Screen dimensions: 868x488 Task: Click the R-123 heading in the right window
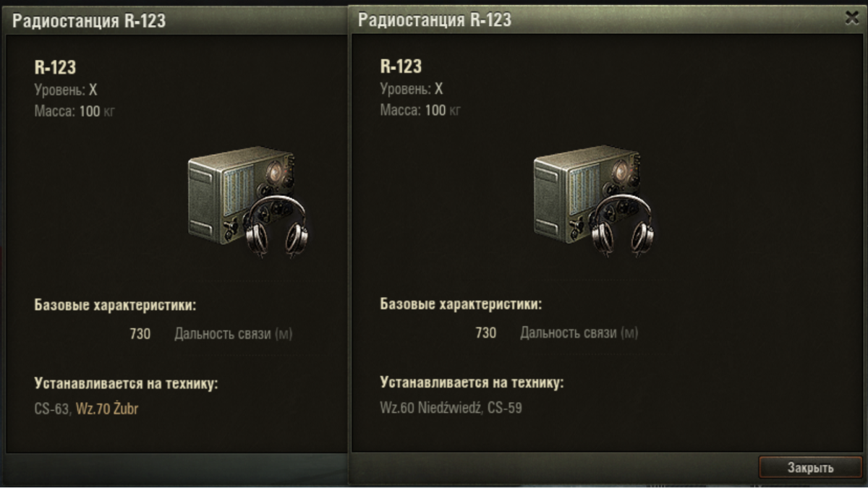pos(401,67)
